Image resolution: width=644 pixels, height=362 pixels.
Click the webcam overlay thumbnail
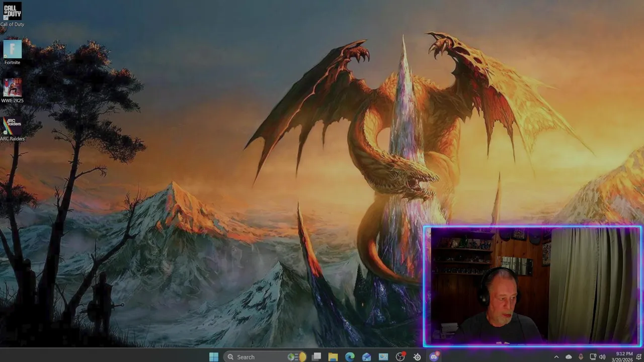[532, 286]
